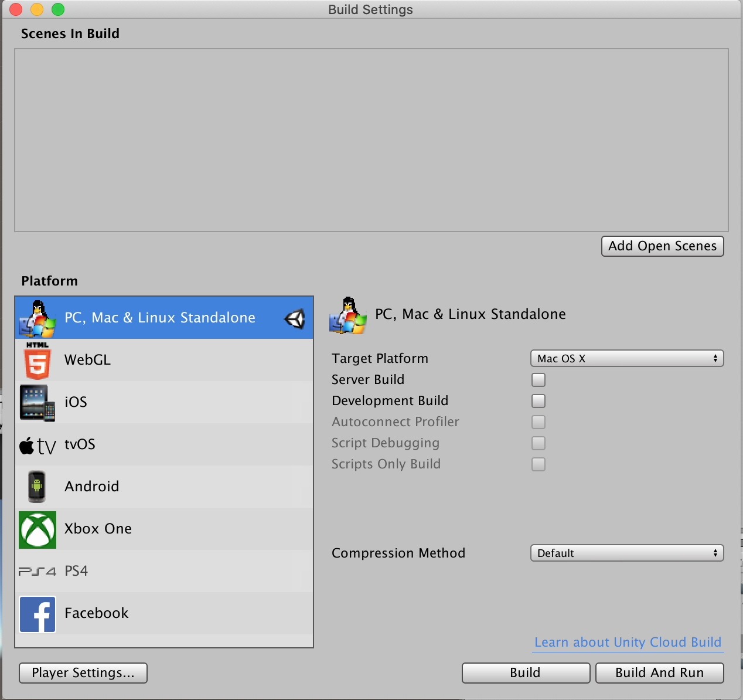The height and width of the screenshot is (700, 743).
Task: Toggle the Autoconnect Profiler checkbox
Action: pos(538,422)
